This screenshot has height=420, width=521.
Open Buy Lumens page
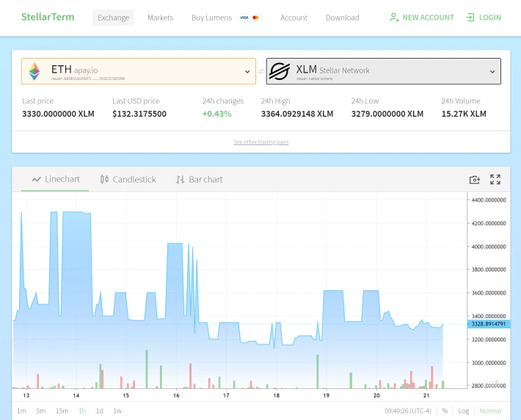click(x=211, y=18)
